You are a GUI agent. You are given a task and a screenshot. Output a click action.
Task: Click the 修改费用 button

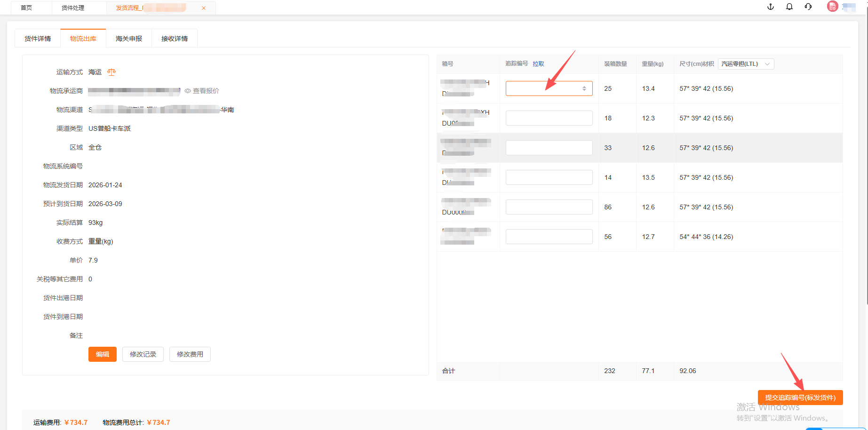190,354
